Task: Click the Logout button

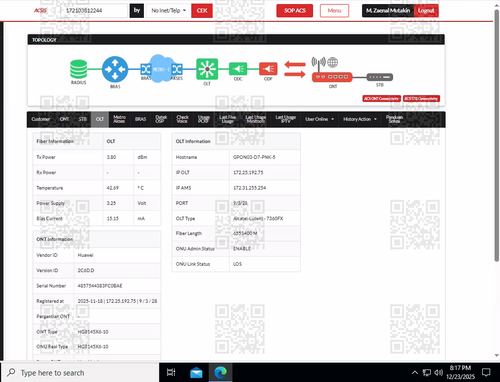Action: 426,11
